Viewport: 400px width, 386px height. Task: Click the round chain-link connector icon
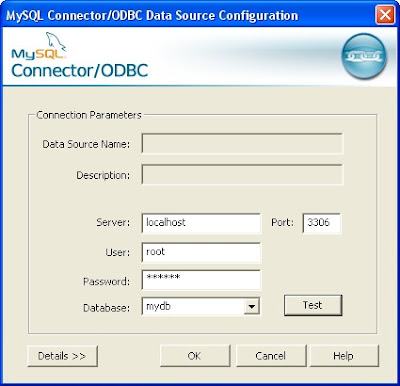[364, 56]
